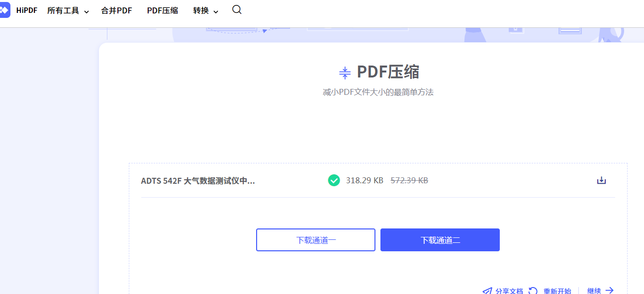The height and width of the screenshot is (294, 644).
Task: Click the circular restart icon before 重新开始
Action: click(533, 290)
